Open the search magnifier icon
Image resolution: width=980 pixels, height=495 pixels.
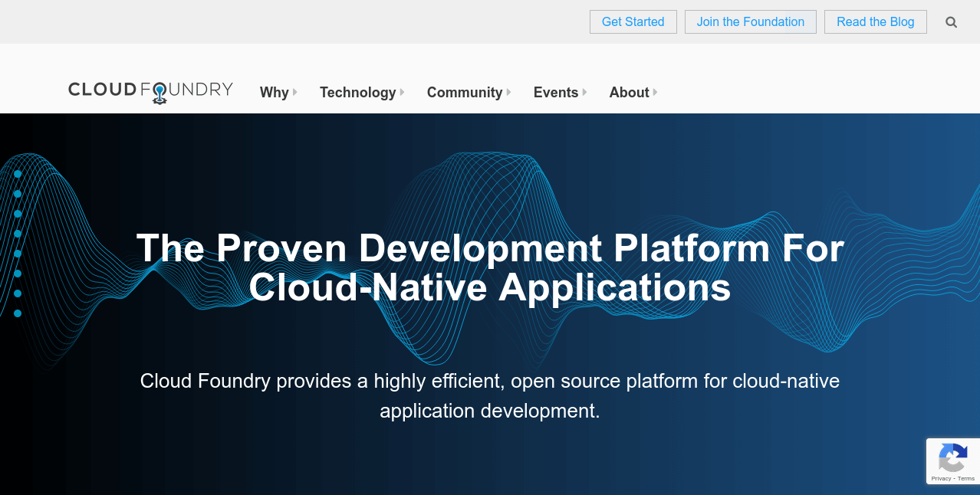(x=951, y=22)
